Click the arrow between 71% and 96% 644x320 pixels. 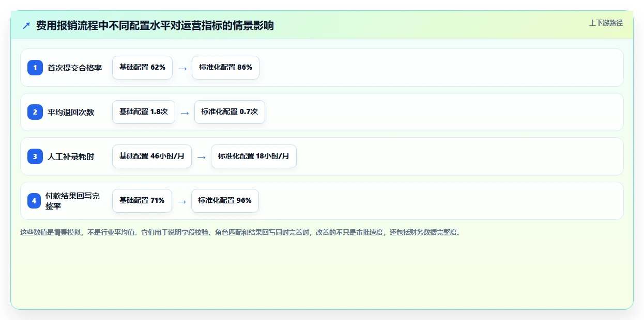pos(182,201)
